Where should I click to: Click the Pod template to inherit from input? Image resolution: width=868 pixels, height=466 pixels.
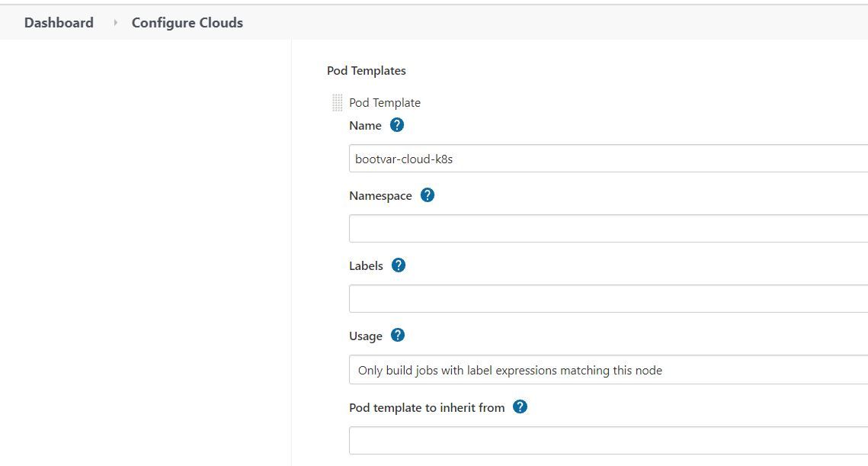[x=608, y=441]
